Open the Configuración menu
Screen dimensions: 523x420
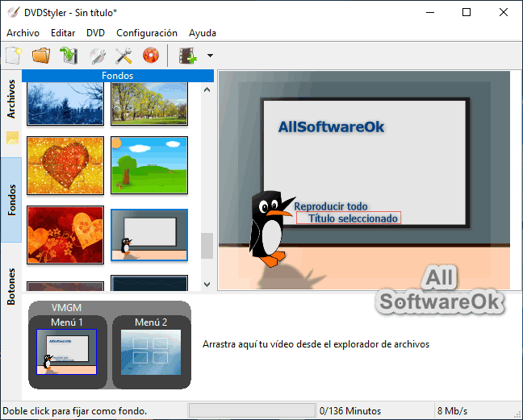pyautogui.click(x=147, y=33)
